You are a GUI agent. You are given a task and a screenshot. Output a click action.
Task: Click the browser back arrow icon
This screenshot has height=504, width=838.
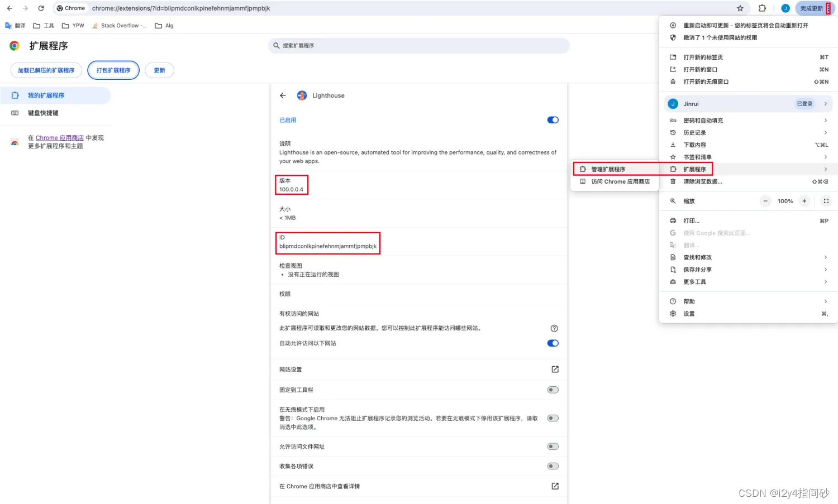pyautogui.click(x=9, y=8)
